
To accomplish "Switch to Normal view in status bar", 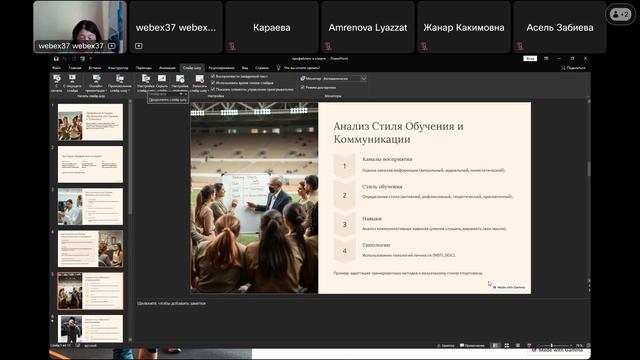I will [495, 345].
